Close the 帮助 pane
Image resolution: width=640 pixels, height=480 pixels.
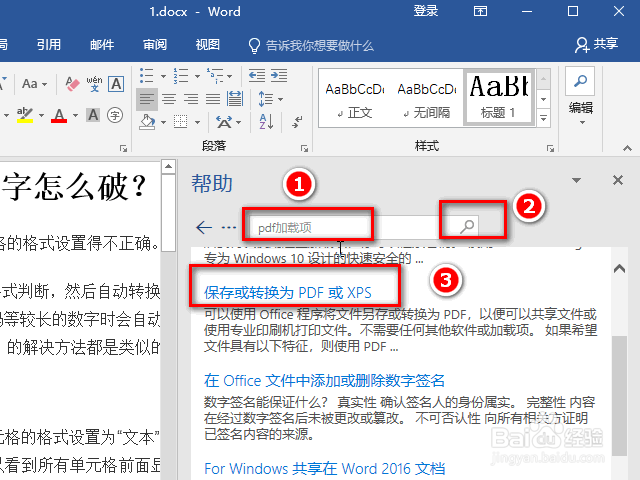(x=618, y=180)
